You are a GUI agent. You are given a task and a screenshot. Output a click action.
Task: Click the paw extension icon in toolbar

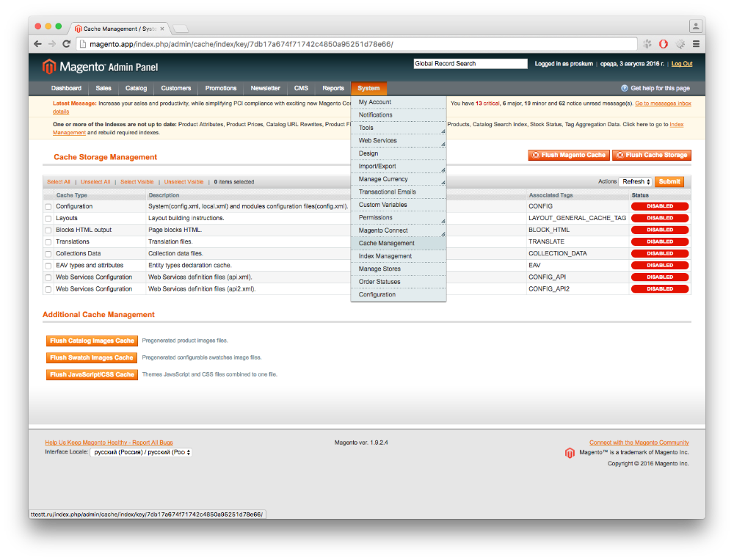pyautogui.click(x=647, y=44)
